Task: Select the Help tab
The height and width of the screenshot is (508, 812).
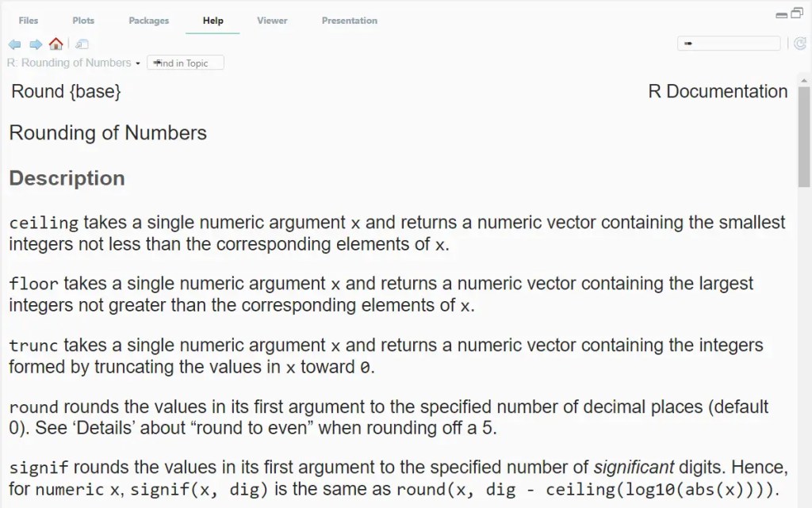Action: (213, 21)
